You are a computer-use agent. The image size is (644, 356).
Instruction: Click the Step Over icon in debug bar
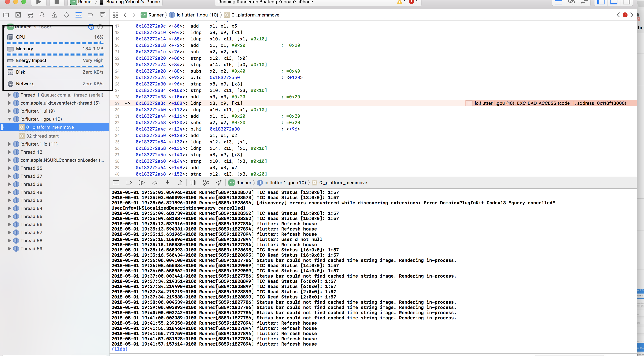point(155,182)
